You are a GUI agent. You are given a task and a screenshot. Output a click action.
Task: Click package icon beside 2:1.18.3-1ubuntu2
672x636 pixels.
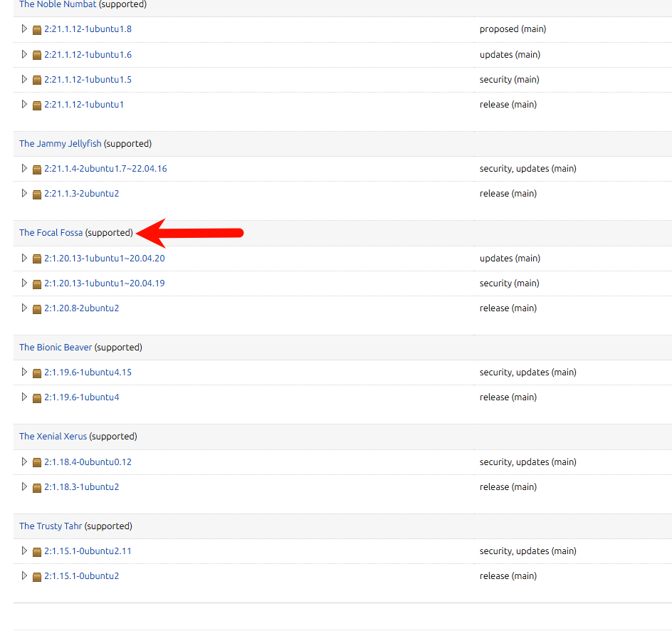click(37, 488)
